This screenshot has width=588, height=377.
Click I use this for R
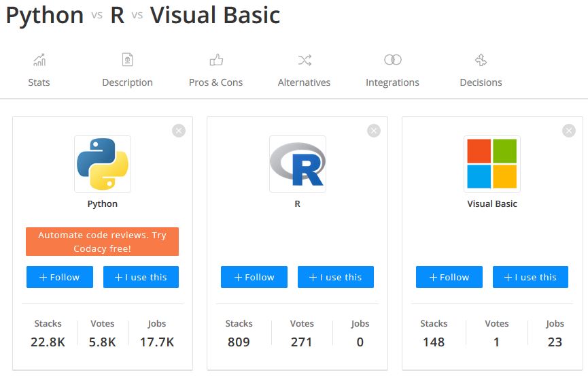pyautogui.click(x=336, y=277)
